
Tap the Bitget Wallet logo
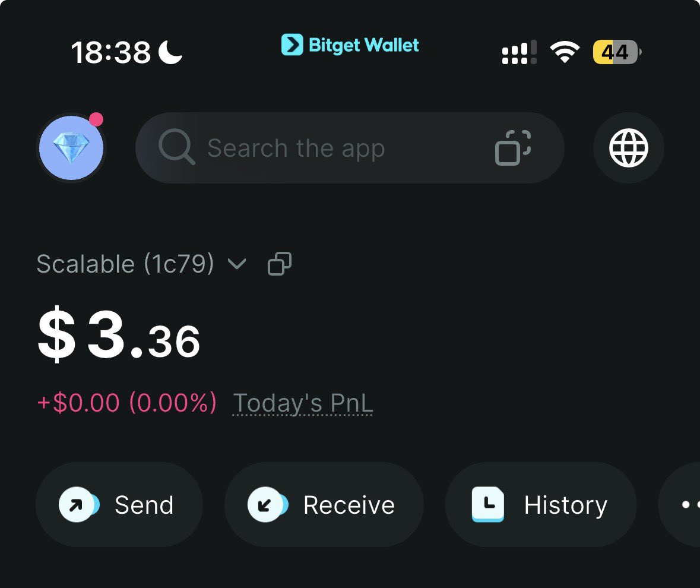coord(350,45)
